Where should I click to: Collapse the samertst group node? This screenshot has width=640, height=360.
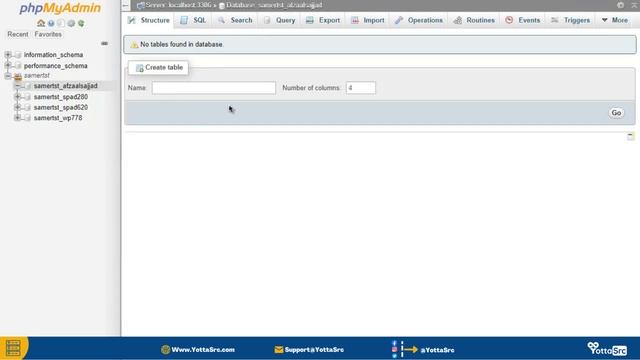coord(8,76)
